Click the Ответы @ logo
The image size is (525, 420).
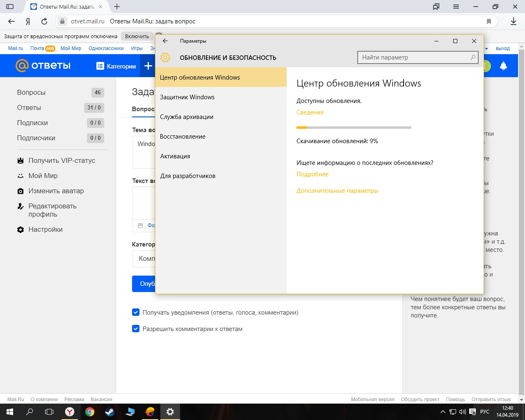pos(43,66)
